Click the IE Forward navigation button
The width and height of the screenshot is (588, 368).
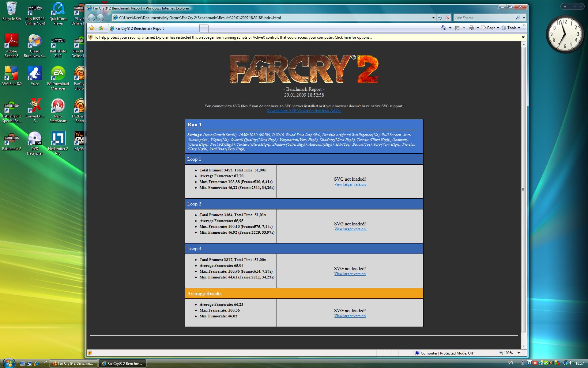coord(100,17)
